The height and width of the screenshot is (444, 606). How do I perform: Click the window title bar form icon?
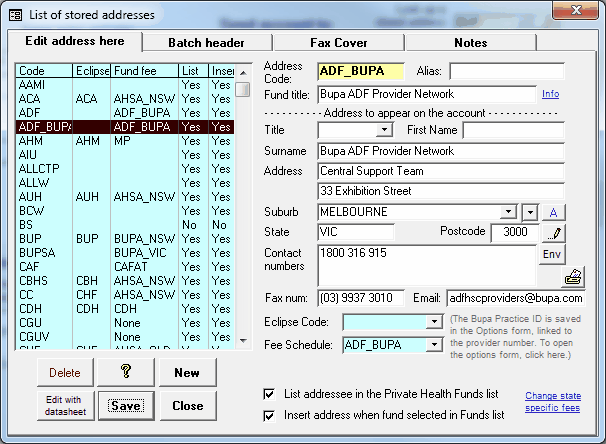[15, 15]
